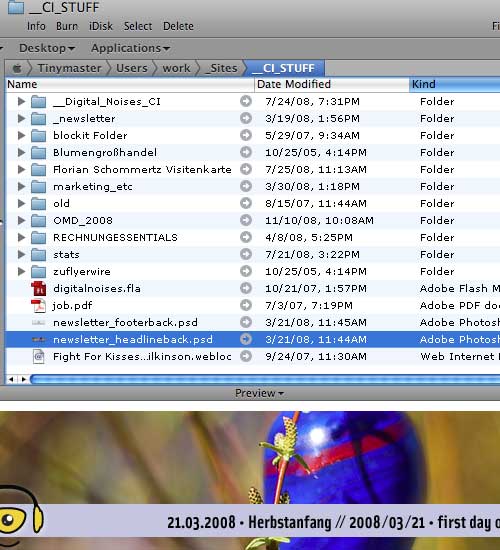Click the blue horizontal scrollbar
Image resolution: width=500 pixels, height=550 pixels.
pyautogui.click(x=265, y=379)
